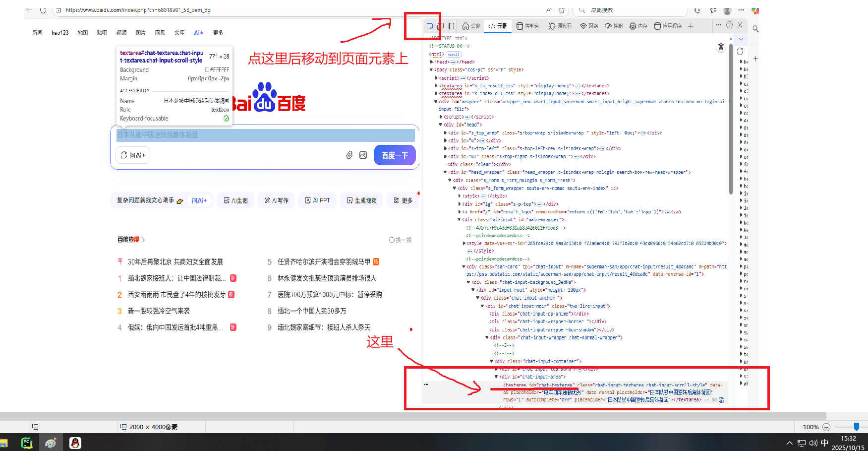Click the favorites star icon in the address bar
This screenshot has width=868, height=451.
(562, 10)
